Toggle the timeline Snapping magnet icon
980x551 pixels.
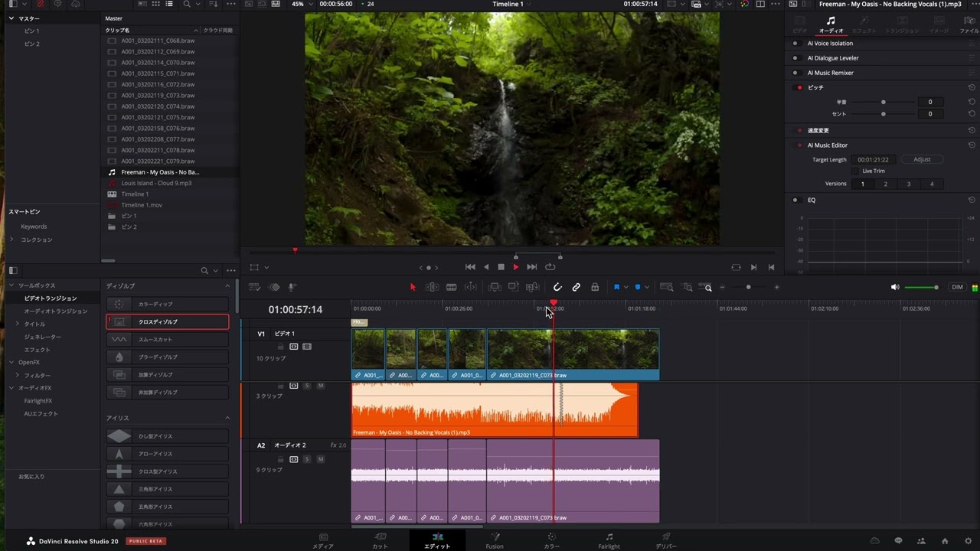pos(557,287)
